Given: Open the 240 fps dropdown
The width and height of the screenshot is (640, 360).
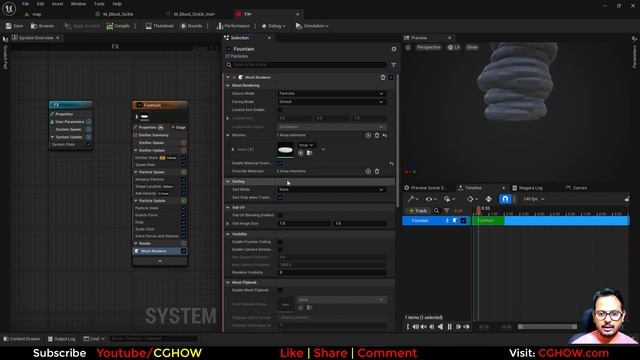Looking at the screenshot, I should coord(533,199).
